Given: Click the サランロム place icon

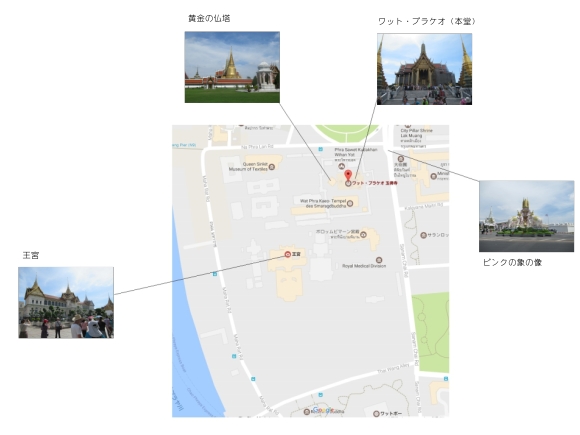Looking at the screenshot, I should (x=424, y=235).
